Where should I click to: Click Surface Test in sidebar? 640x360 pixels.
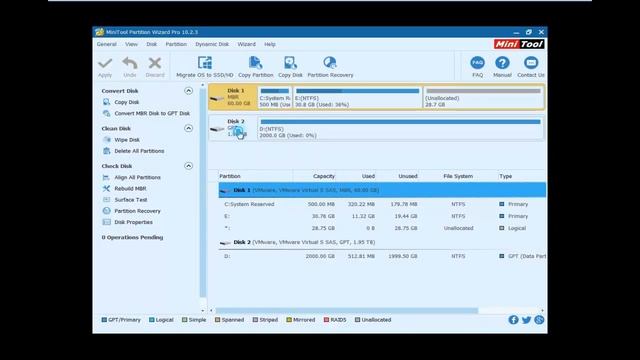(131, 200)
